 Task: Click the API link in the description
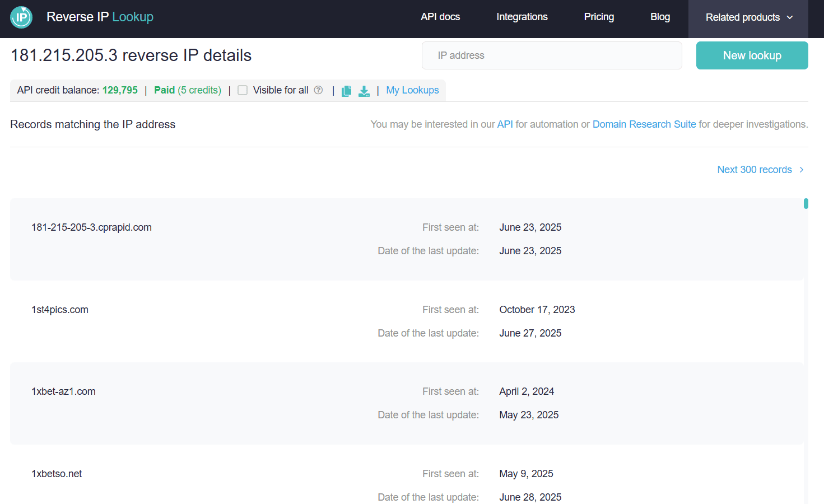[x=505, y=124]
